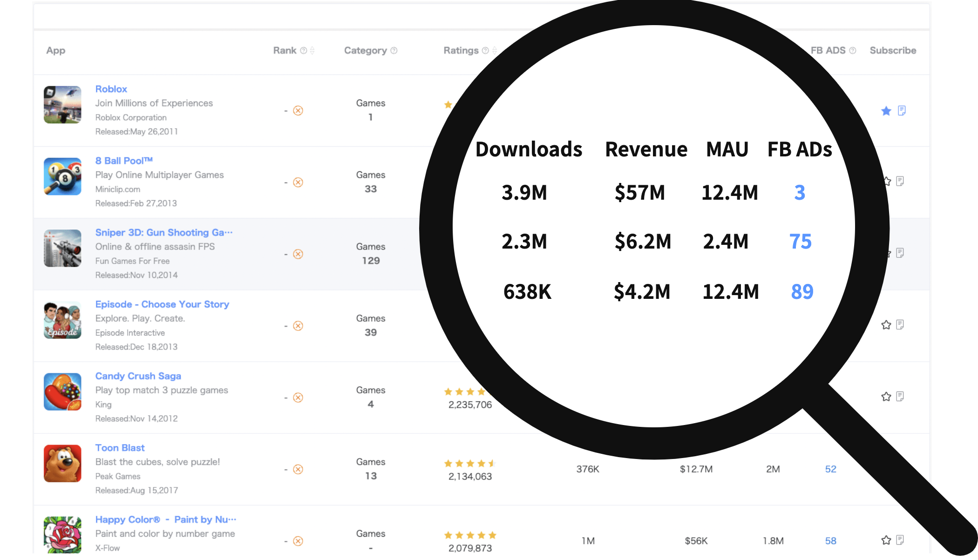Click the orange rank X icon for Happy Color
The image size is (978, 560).
(298, 540)
